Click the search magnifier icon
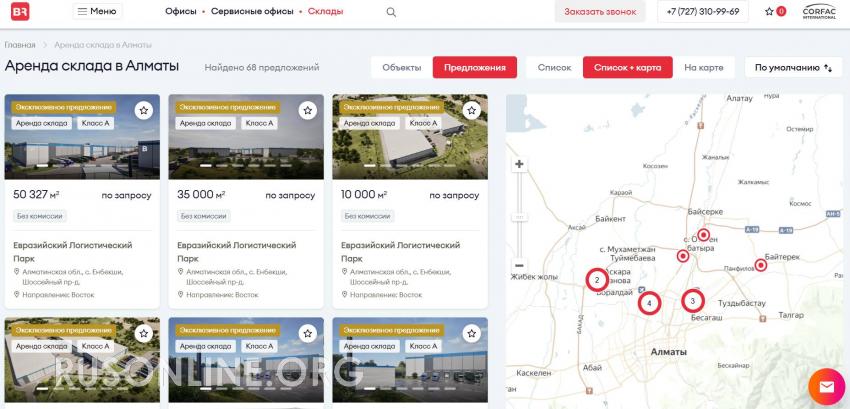The image size is (850, 409). [391, 12]
